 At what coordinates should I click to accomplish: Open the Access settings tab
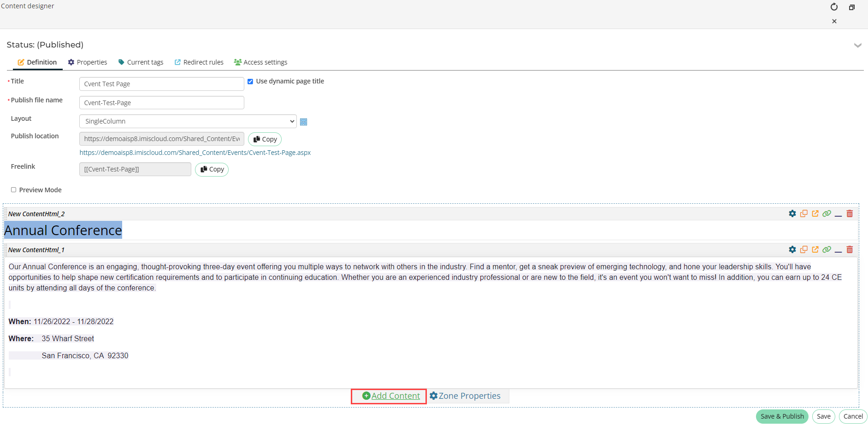[260, 62]
